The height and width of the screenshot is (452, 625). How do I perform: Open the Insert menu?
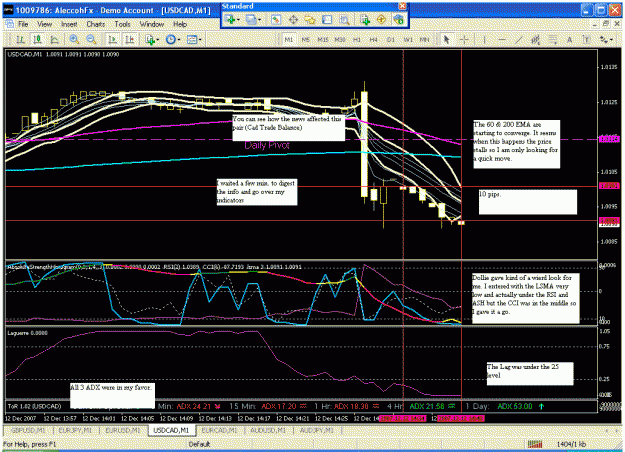point(69,24)
